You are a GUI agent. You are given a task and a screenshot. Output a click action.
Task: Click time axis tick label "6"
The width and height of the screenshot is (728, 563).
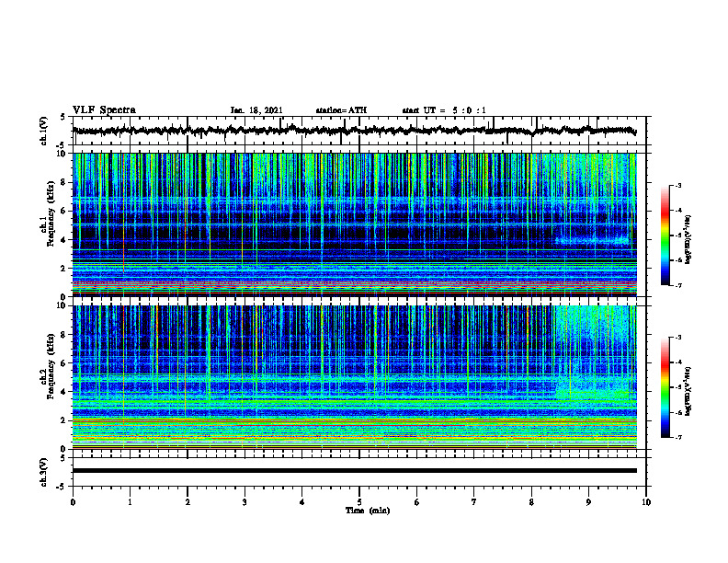[417, 502]
